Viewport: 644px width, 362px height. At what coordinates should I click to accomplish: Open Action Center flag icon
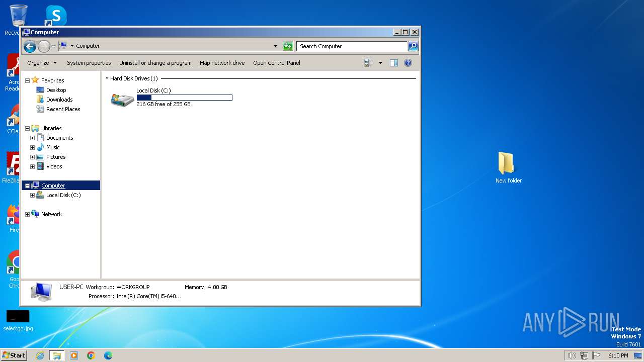coord(597,355)
